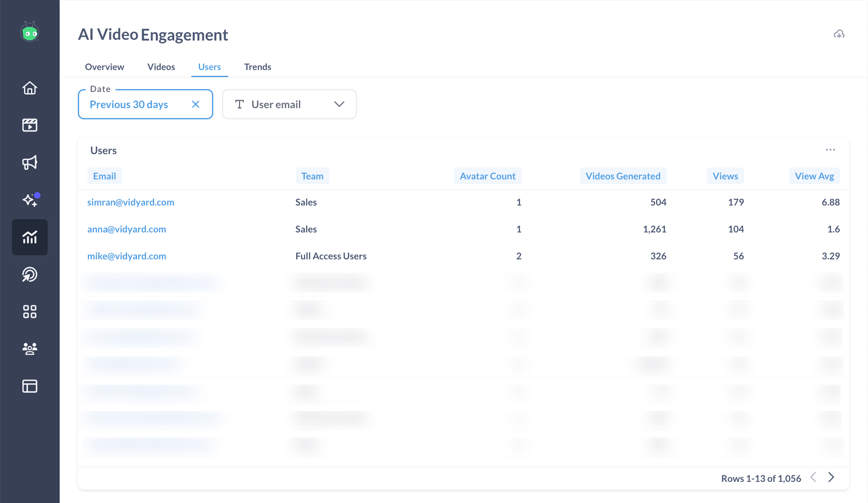The height and width of the screenshot is (503, 868).
Task: Open simran@vidyard.com user details
Action: pyautogui.click(x=131, y=202)
